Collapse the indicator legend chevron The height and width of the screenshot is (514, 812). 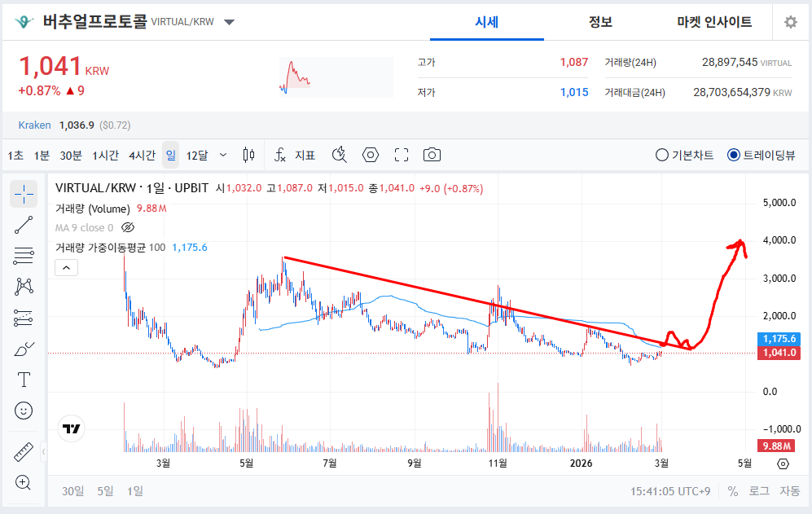point(66,267)
